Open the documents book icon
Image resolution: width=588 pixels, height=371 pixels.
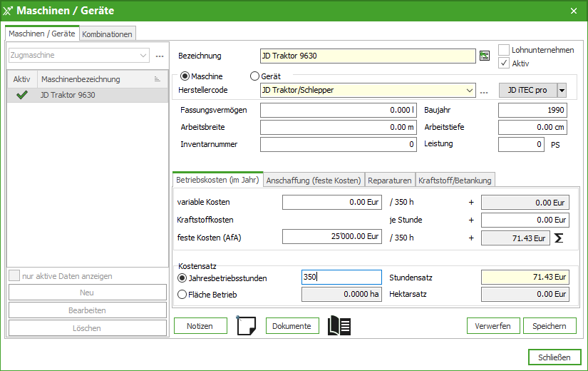pos(339,326)
